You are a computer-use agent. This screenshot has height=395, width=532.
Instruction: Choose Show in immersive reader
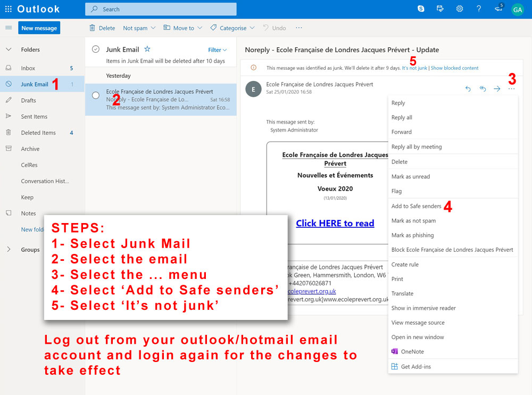click(x=453, y=308)
